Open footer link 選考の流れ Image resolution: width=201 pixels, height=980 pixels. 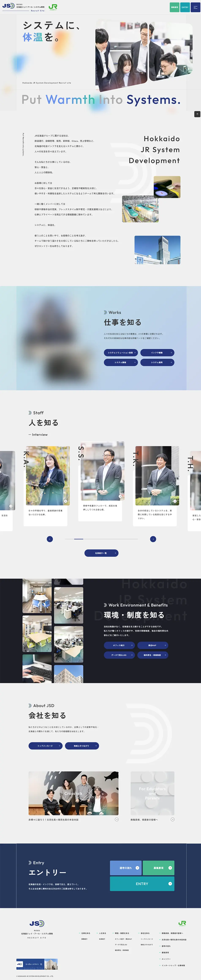click(x=166, y=946)
